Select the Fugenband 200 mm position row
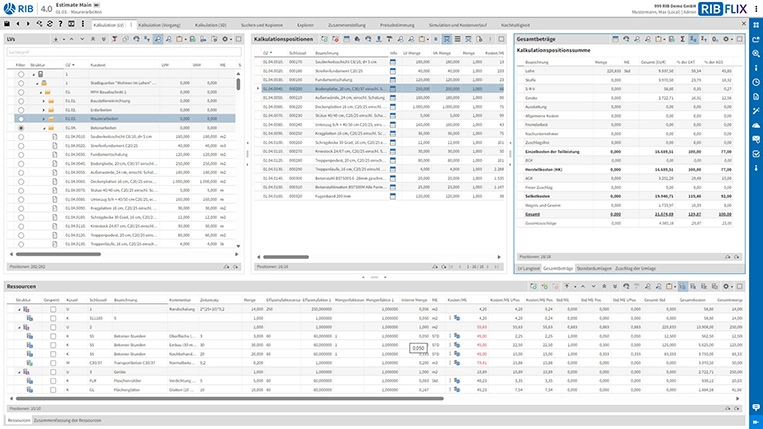 point(380,196)
